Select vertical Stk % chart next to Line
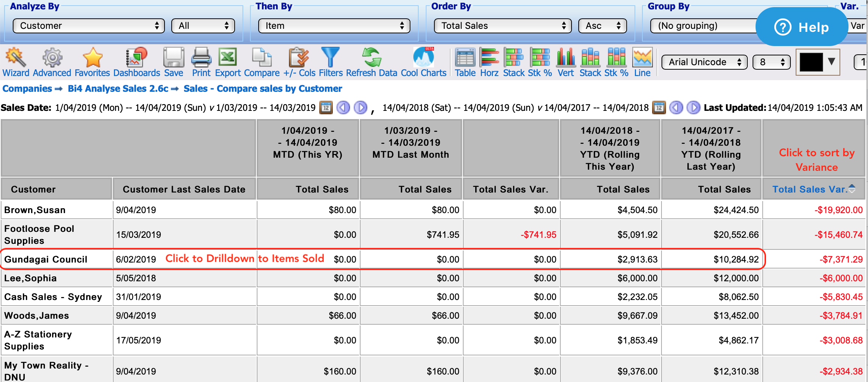Viewport: 868px width, 382px height. click(x=617, y=63)
